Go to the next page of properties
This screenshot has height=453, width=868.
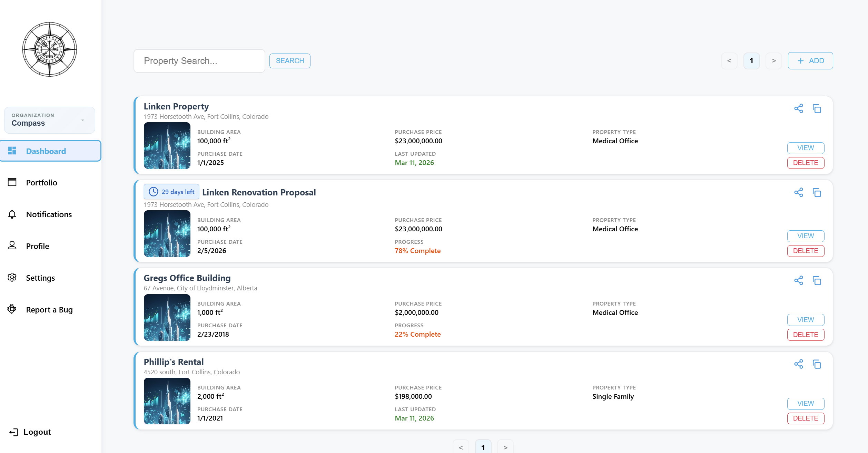774,60
